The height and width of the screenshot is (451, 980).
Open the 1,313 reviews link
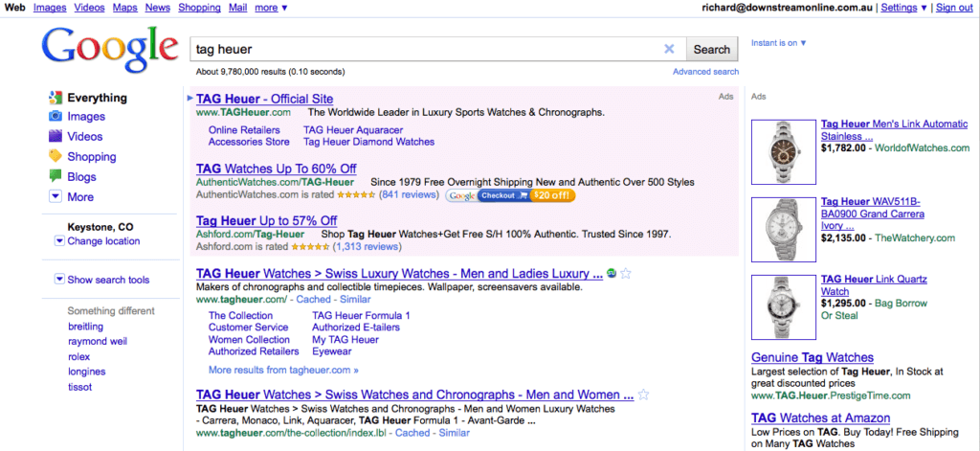click(367, 246)
